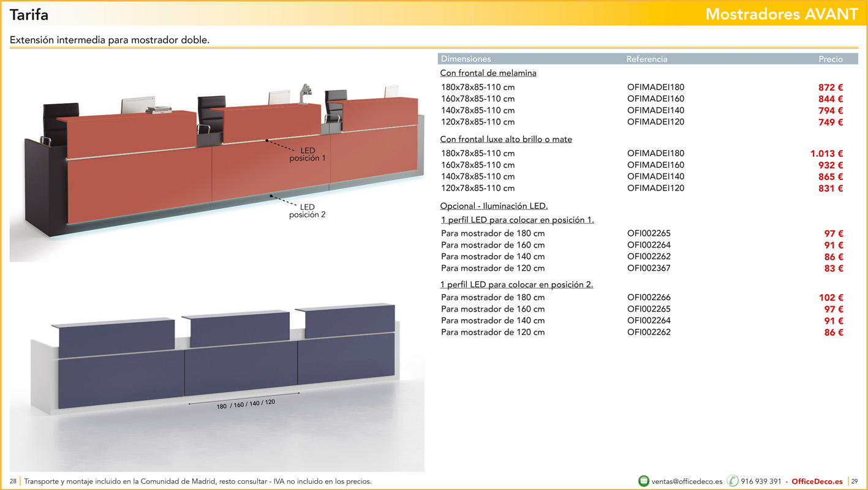Click the 'Mostradores AVANT' heading
This screenshot has width=868, height=490.
782,14
